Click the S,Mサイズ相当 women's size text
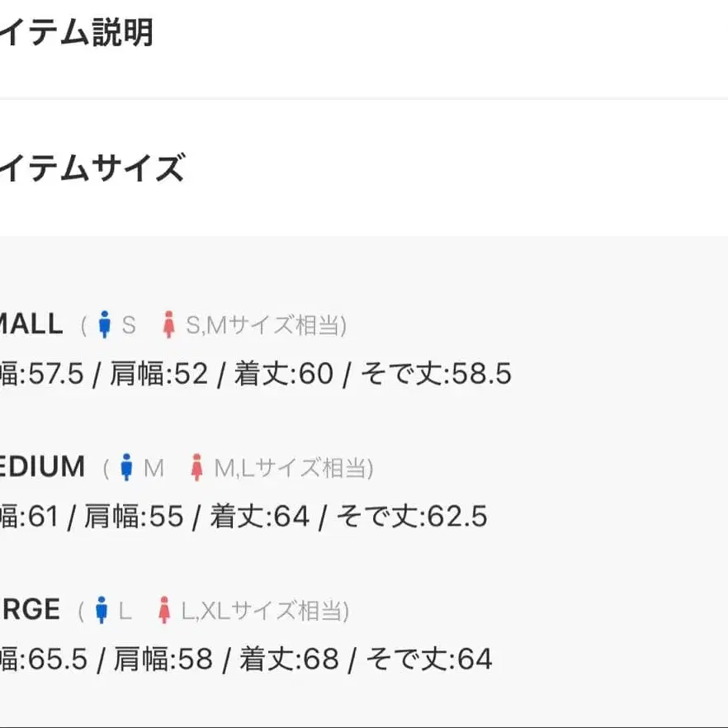Viewport: 728px width, 728px height. point(262,325)
